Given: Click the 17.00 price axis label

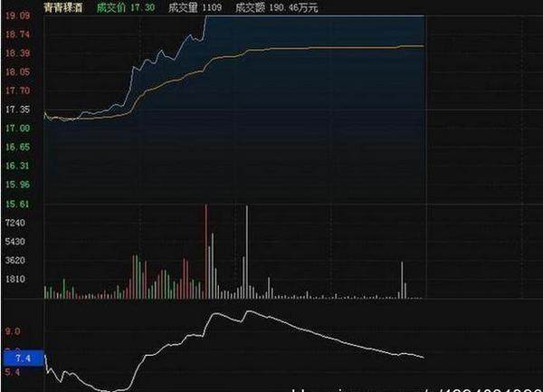Looking at the screenshot, I should [x=18, y=129].
